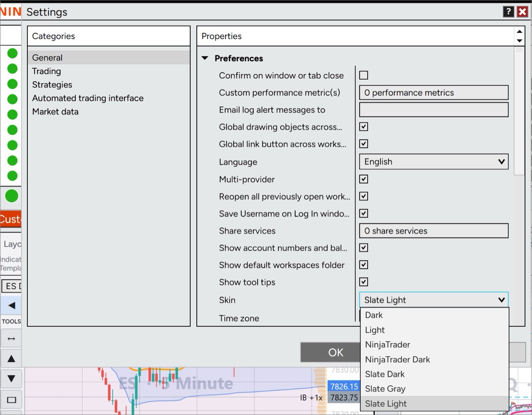Collapse the Preferences section
This screenshot has height=415, width=532.
click(205, 58)
